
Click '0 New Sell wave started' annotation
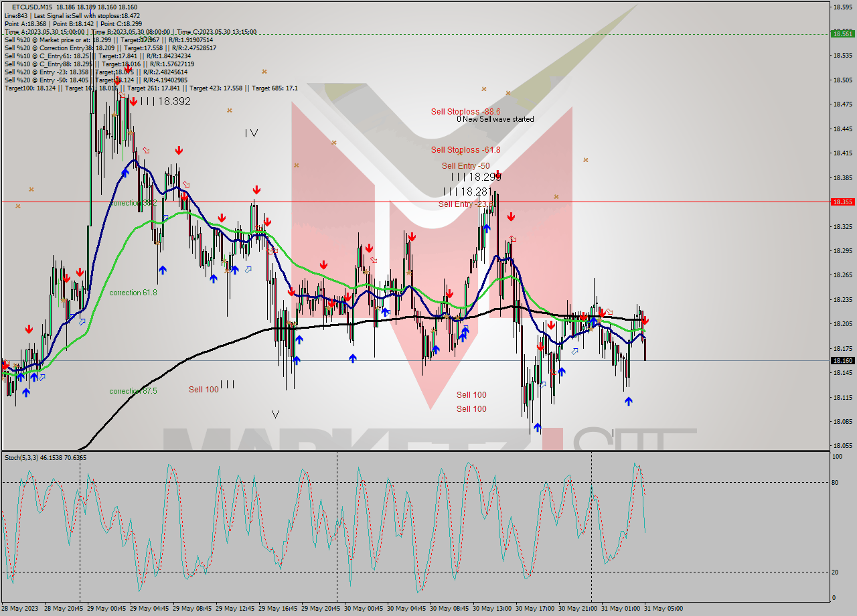(x=495, y=119)
